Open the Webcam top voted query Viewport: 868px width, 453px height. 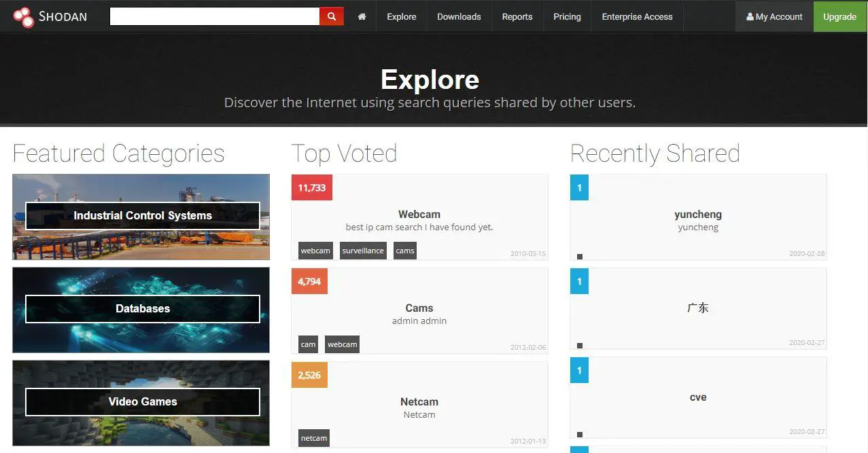click(419, 214)
